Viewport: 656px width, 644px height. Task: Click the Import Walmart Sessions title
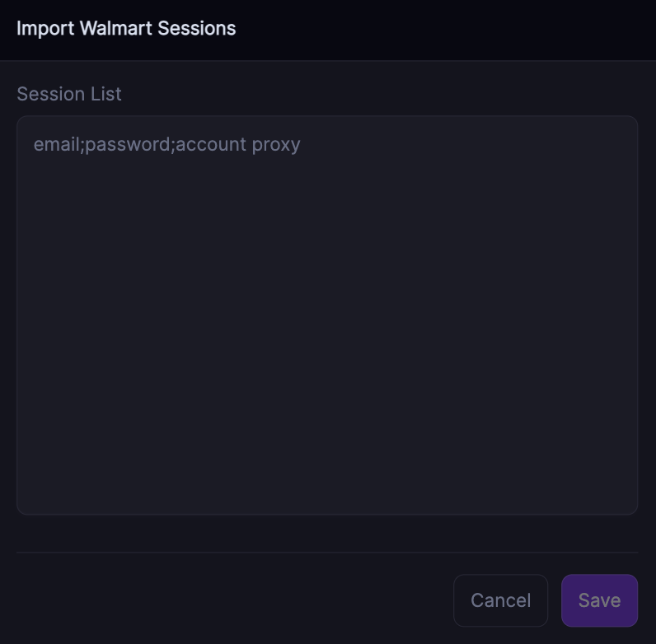click(x=126, y=28)
